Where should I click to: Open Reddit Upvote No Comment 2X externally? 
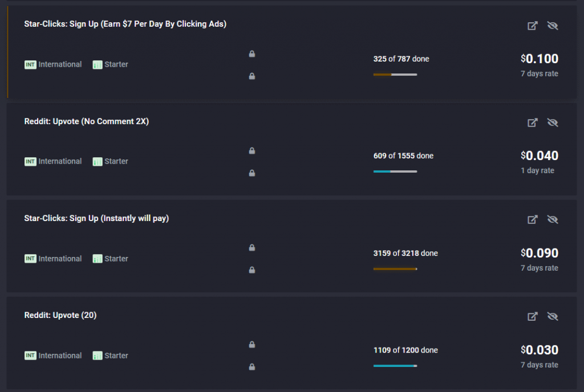point(533,122)
